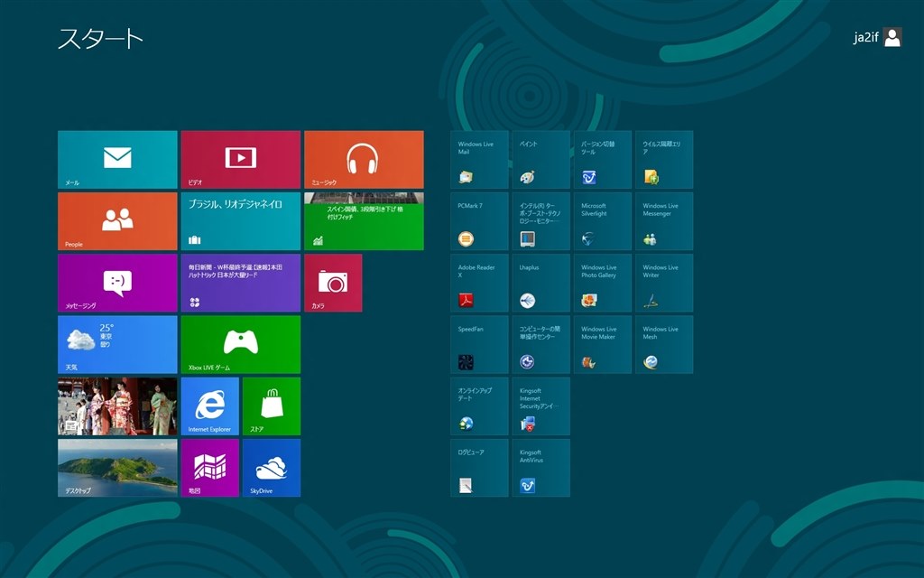Open the ja2if user account menu
924x578 pixels.
[877, 37]
